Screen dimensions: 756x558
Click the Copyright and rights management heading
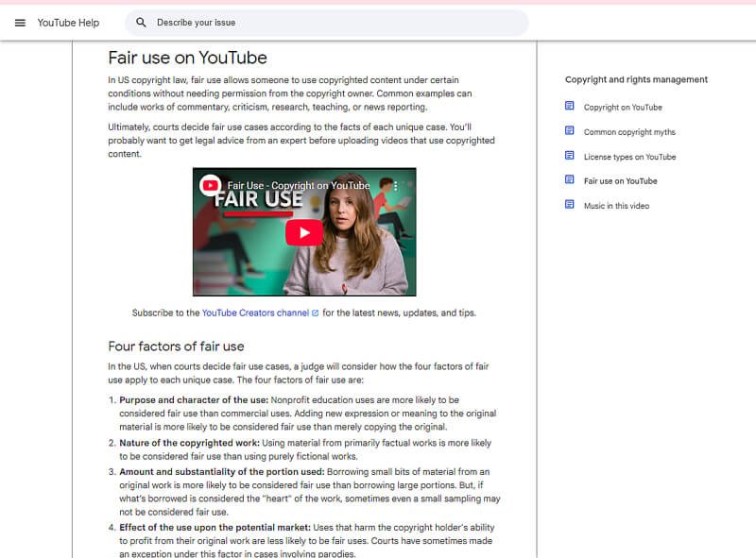pyautogui.click(x=636, y=79)
